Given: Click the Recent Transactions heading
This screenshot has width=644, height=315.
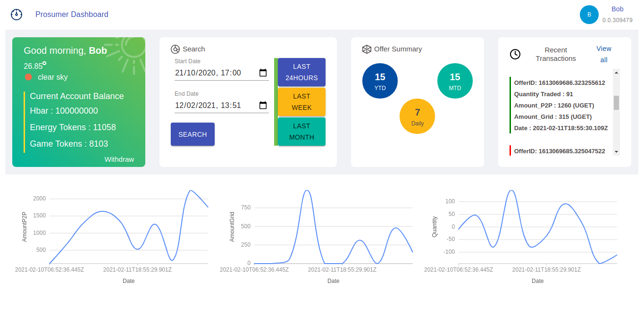Looking at the screenshot, I should point(556,54).
